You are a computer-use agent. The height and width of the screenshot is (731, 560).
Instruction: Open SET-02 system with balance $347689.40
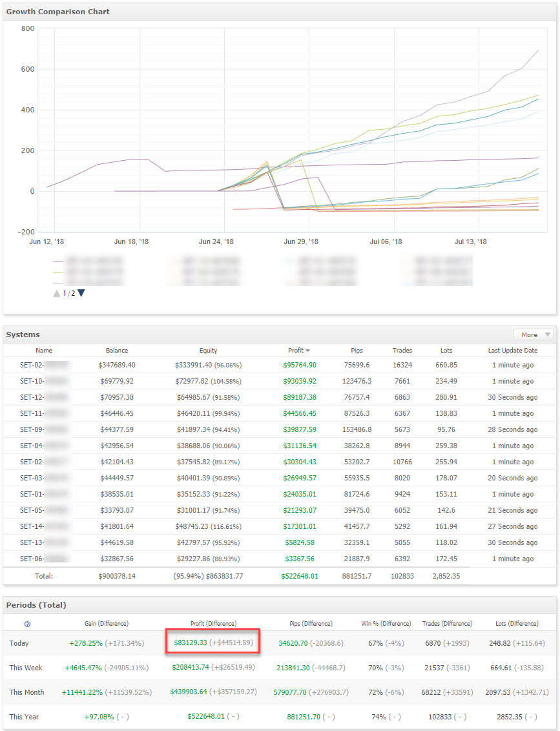click(x=45, y=365)
